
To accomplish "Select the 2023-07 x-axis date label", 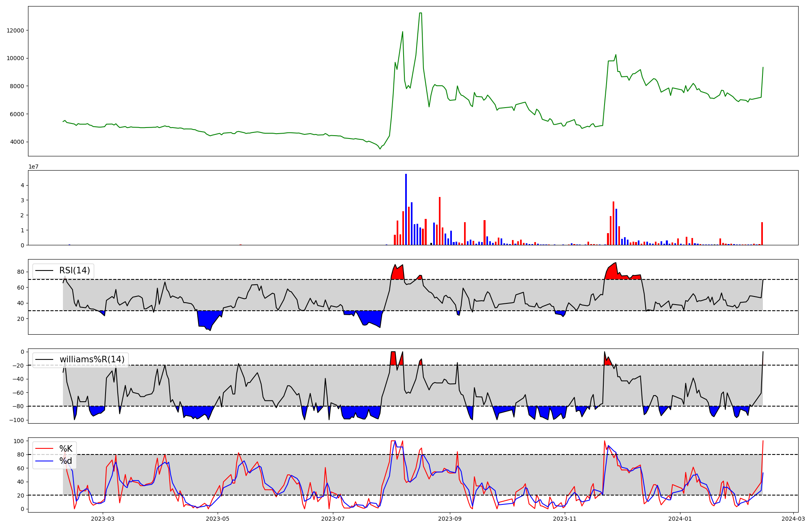I will click(x=333, y=519).
